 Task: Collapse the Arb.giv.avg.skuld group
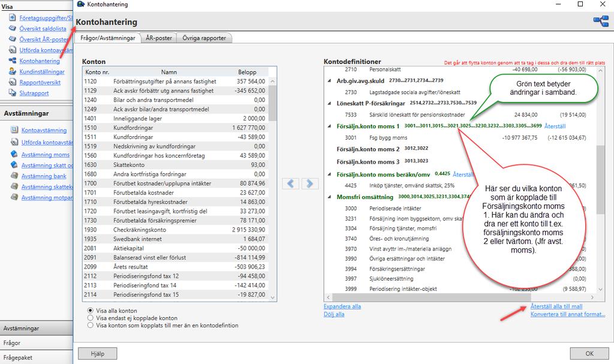click(x=329, y=81)
